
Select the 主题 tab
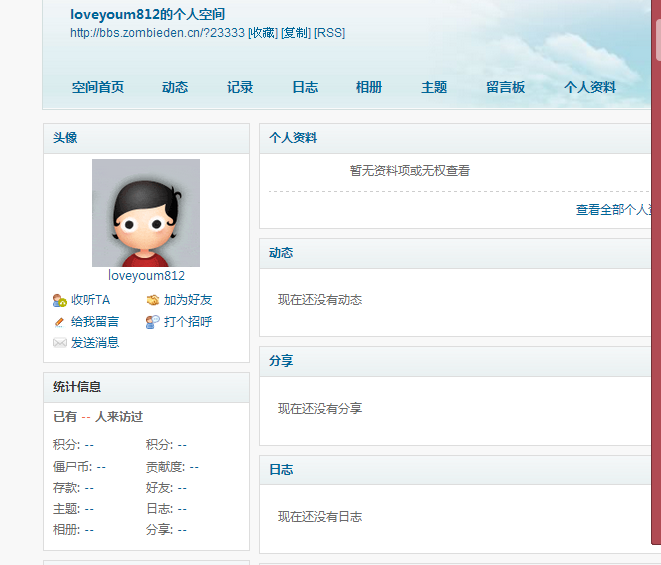click(434, 87)
